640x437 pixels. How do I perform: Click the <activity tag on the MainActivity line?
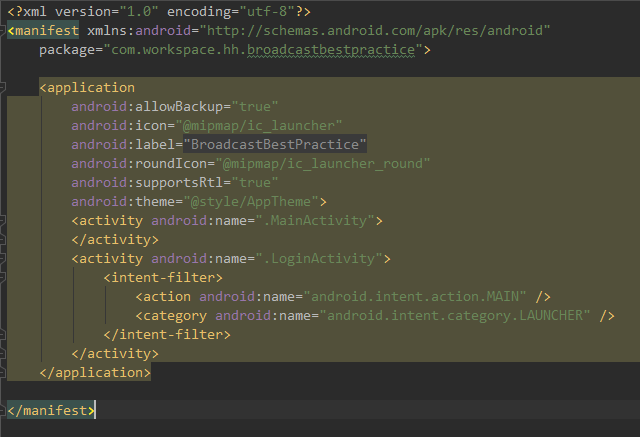click(107, 220)
